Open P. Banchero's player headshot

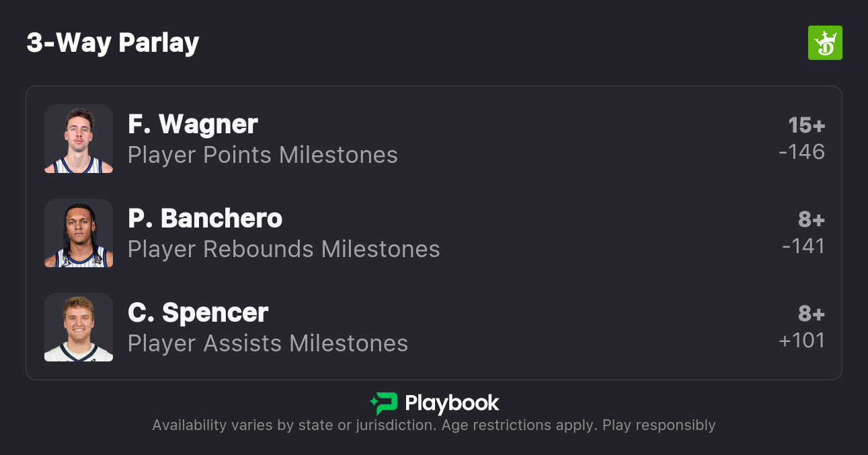79,233
